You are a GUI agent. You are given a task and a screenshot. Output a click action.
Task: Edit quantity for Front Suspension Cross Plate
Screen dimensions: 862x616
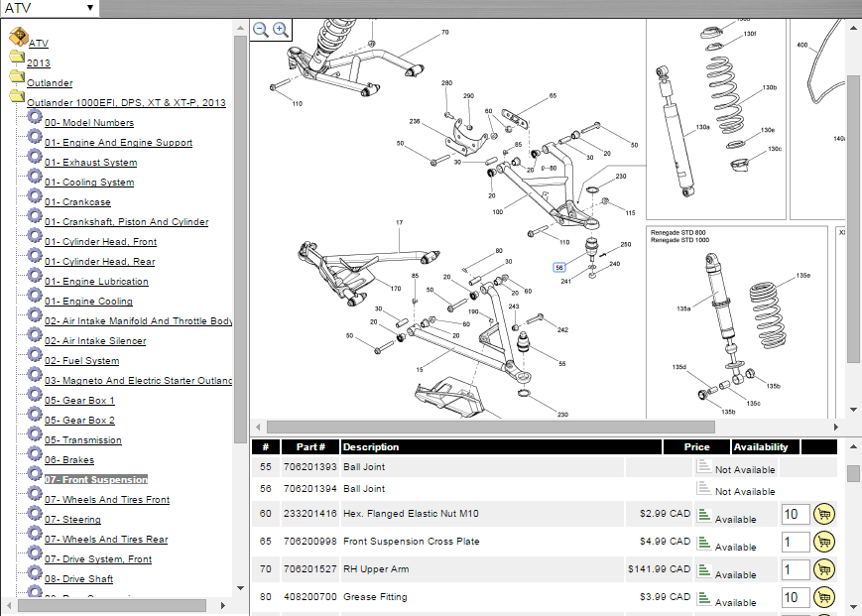pyautogui.click(x=795, y=543)
